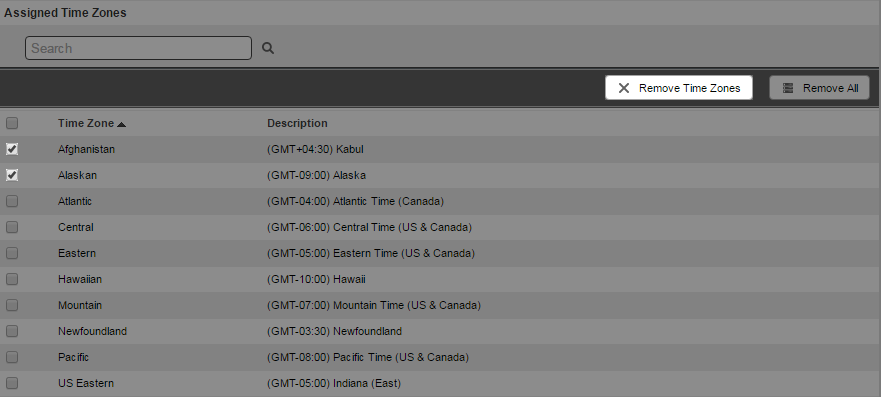881x397 pixels.
Task: Uncheck the Afghanistan time zone checkbox
Action: click(12, 149)
